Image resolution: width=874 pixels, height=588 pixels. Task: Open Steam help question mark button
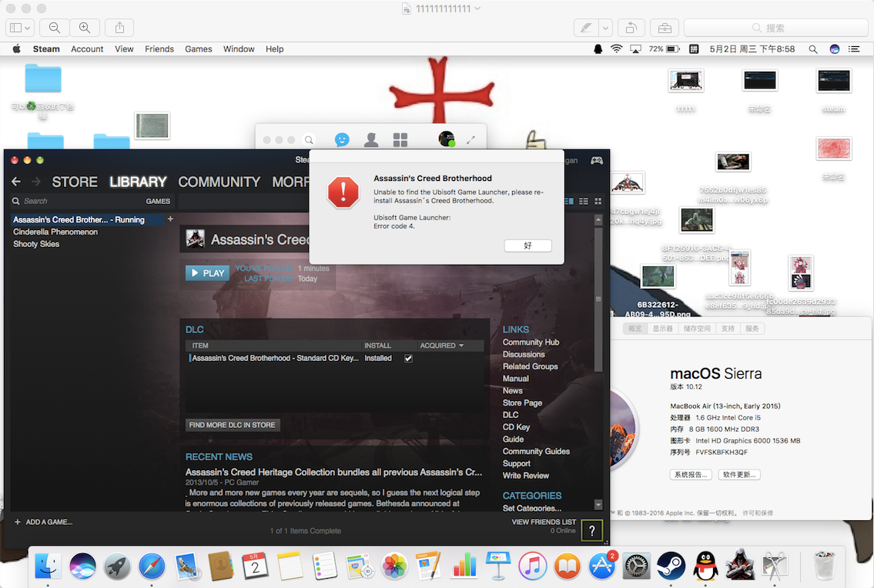click(x=592, y=530)
